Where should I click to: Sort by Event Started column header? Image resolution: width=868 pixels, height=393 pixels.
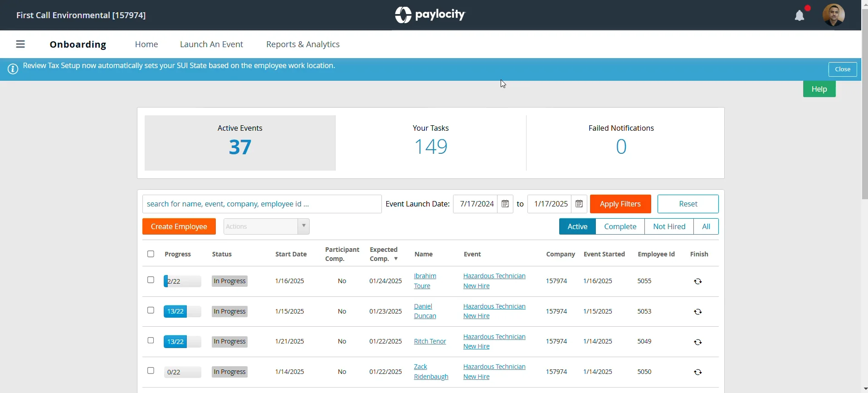605,254
